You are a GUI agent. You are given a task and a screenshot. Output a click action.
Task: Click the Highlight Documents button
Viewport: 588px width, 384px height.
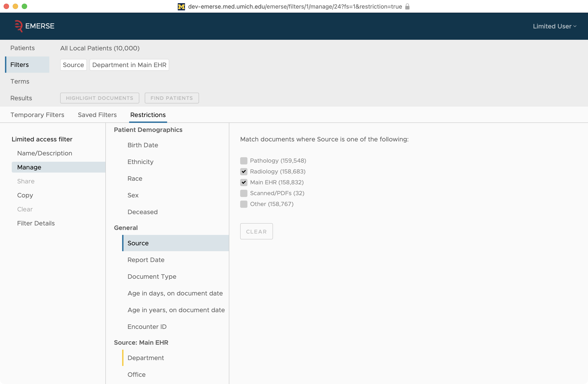[x=100, y=98]
